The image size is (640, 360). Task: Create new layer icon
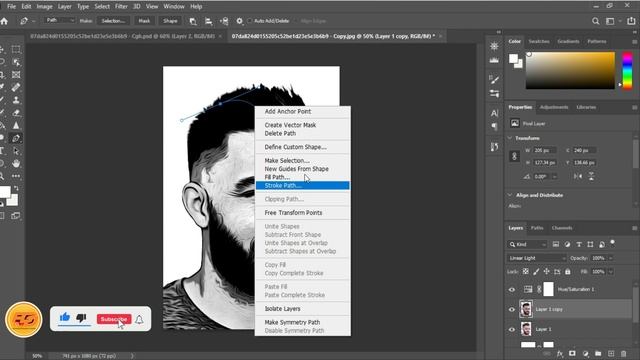tap(611, 354)
